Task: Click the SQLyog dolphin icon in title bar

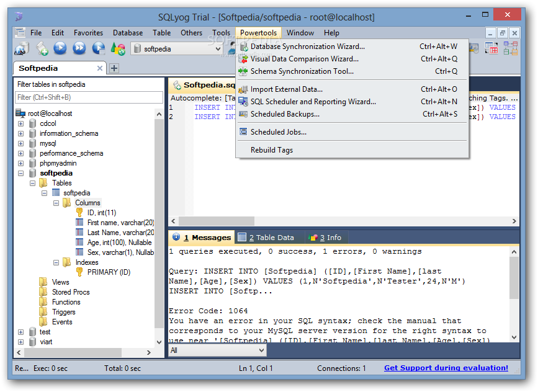Action: pos(19,16)
